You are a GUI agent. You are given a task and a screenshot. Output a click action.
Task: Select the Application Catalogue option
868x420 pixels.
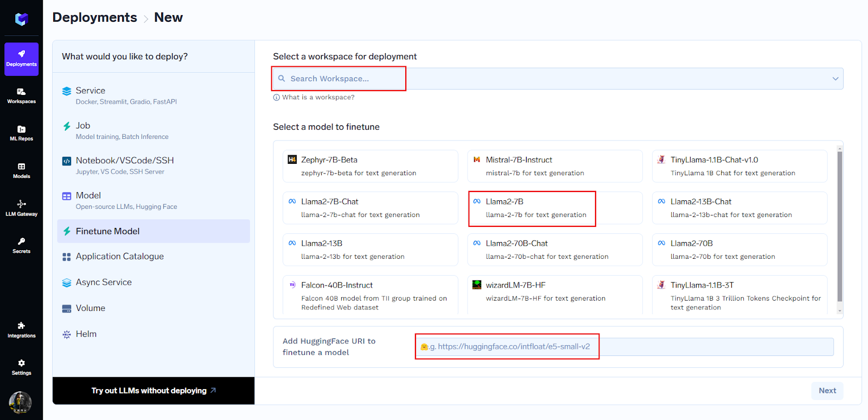coord(154,257)
